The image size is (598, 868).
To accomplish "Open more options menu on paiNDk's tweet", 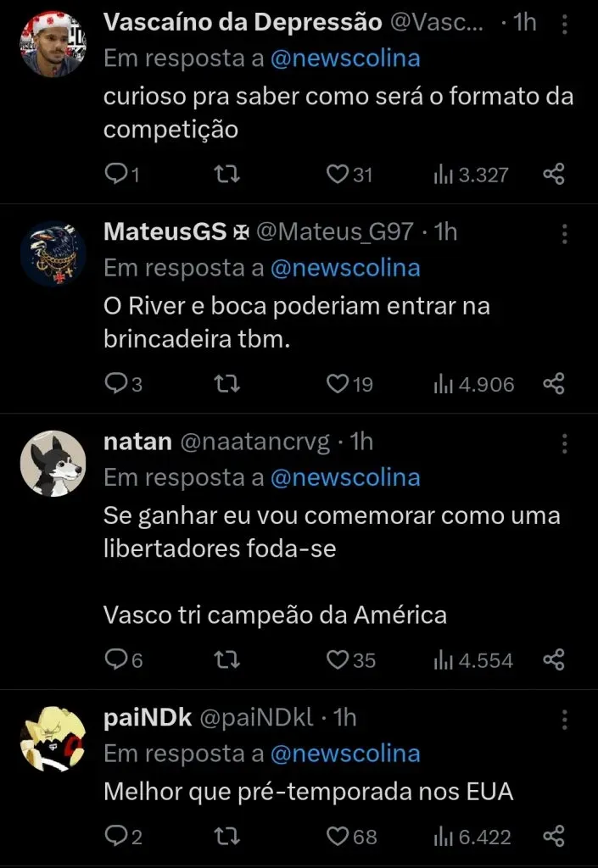I will (x=566, y=720).
